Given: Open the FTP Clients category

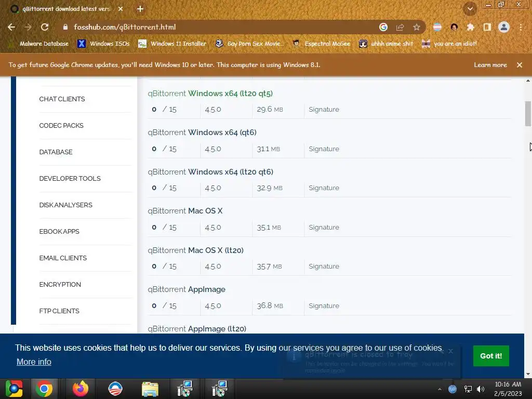Looking at the screenshot, I should click(x=59, y=311).
